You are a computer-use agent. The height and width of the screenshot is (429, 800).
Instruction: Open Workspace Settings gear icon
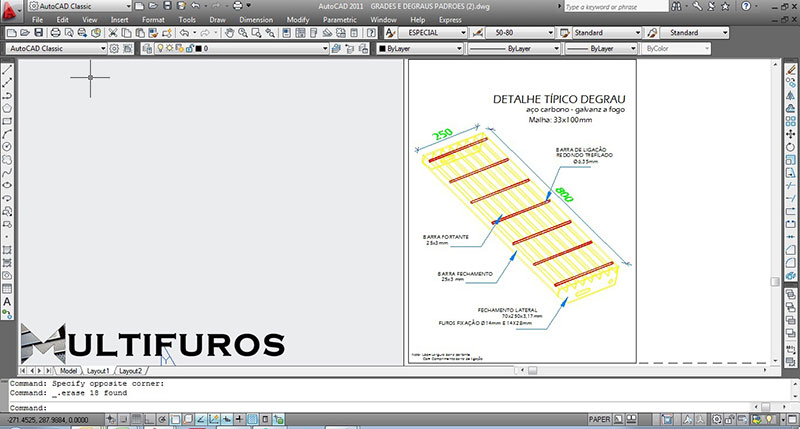pyautogui.click(x=114, y=48)
